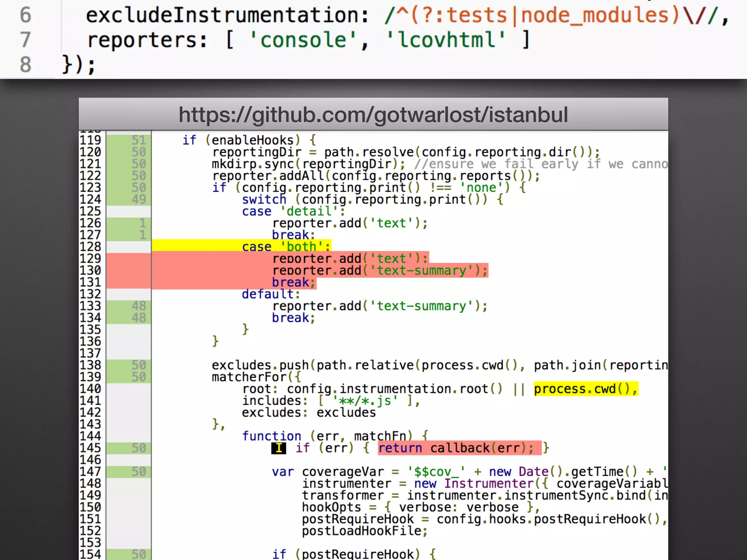This screenshot has width=747, height=560.
Task: Click the hookOpts = { verbose: verbose } line
Action: (421, 507)
